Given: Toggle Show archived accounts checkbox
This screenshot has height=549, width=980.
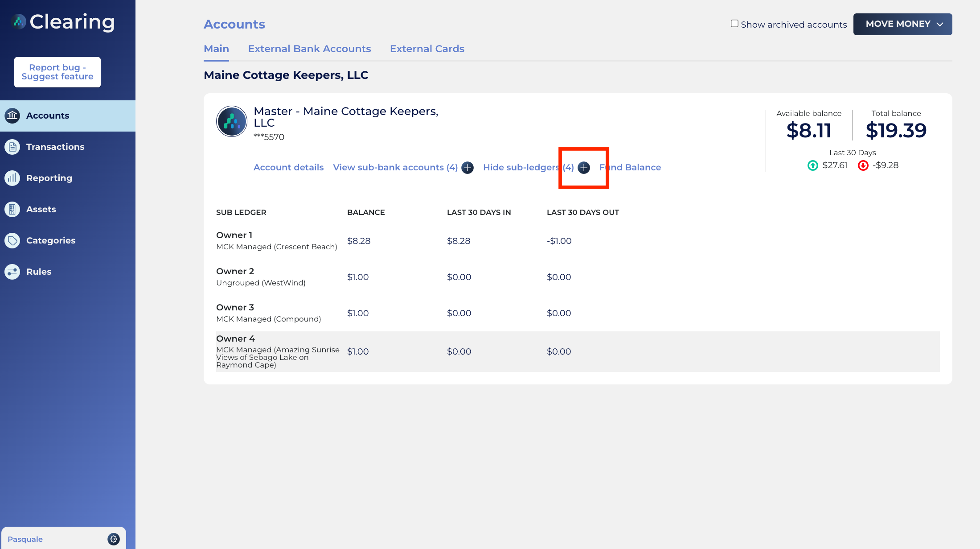Looking at the screenshot, I should click(x=734, y=24).
